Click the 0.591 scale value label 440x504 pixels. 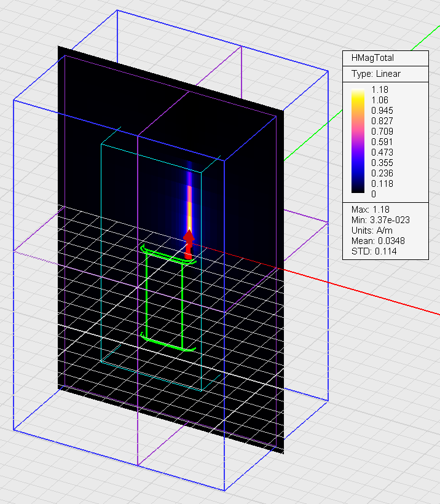click(x=382, y=142)
